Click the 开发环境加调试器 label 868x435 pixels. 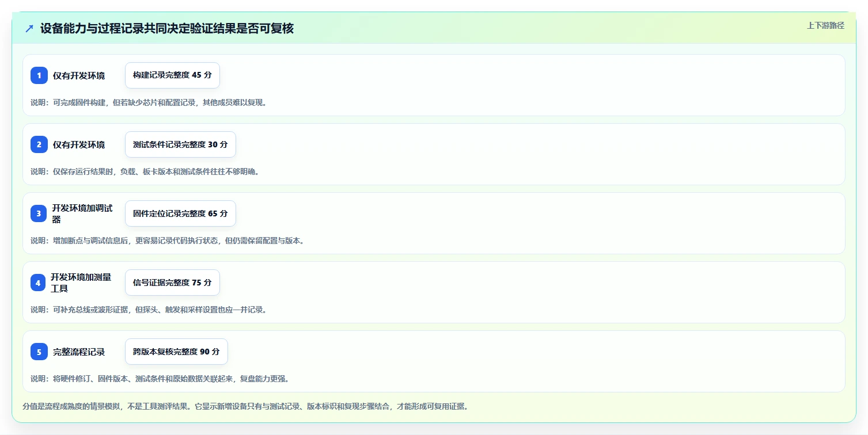[82, 213]
